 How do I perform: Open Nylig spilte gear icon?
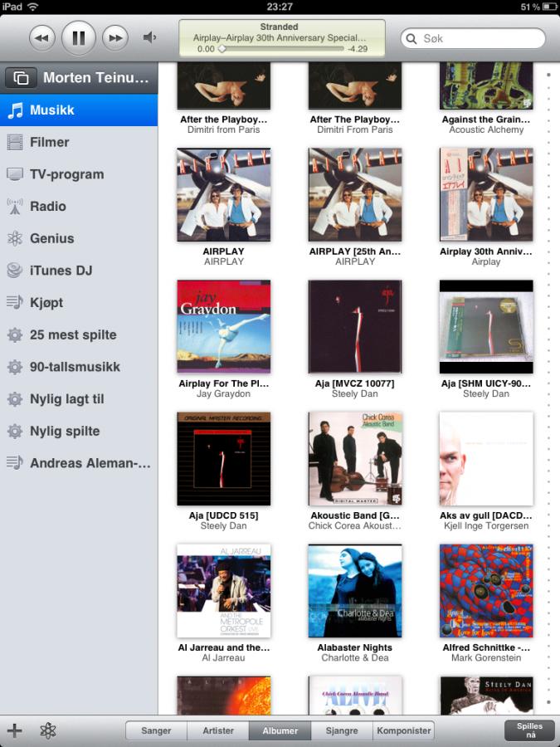[15, 431]
